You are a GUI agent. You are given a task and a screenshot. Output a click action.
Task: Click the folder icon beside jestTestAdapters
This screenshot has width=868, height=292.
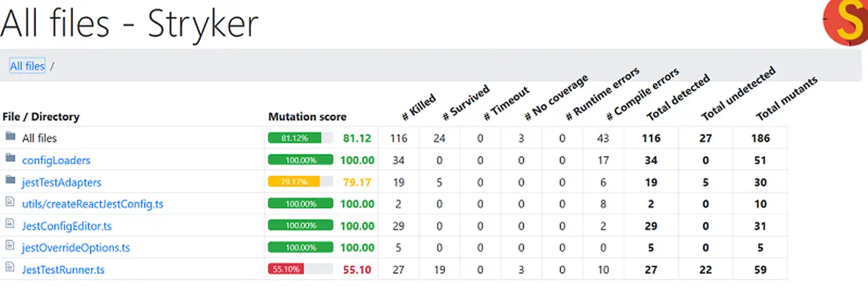pos(9,181)
